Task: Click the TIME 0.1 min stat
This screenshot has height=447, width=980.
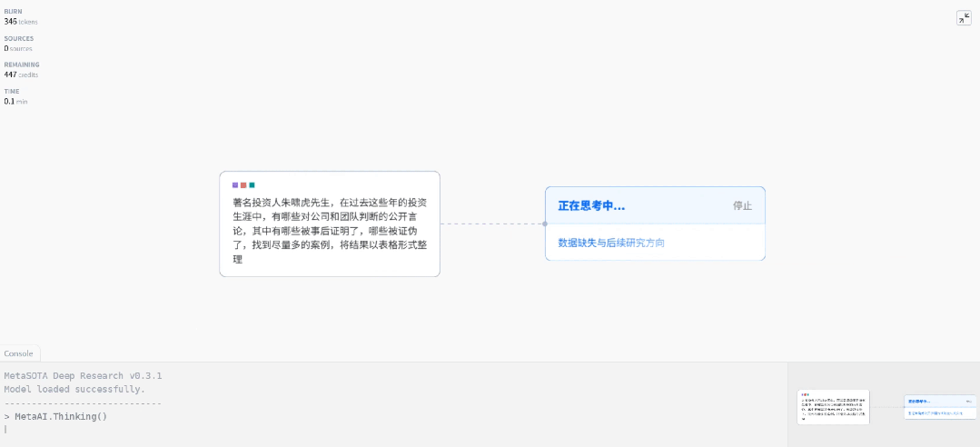Action: [x=15, y=96]
